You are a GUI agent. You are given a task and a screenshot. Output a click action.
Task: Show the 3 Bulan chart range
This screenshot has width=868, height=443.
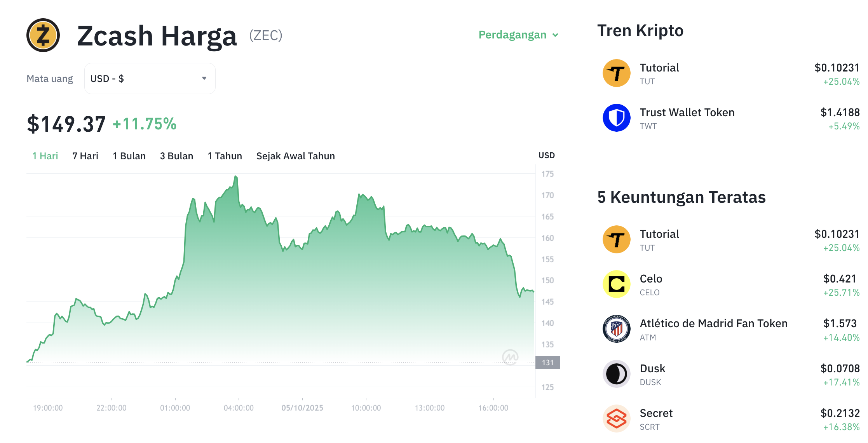(x=176, y=156)
